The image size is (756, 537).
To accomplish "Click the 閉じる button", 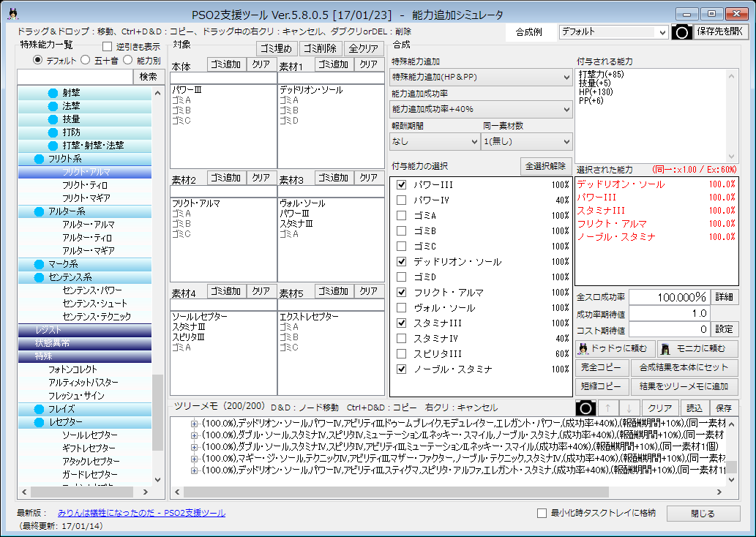I will coord(703,514).
